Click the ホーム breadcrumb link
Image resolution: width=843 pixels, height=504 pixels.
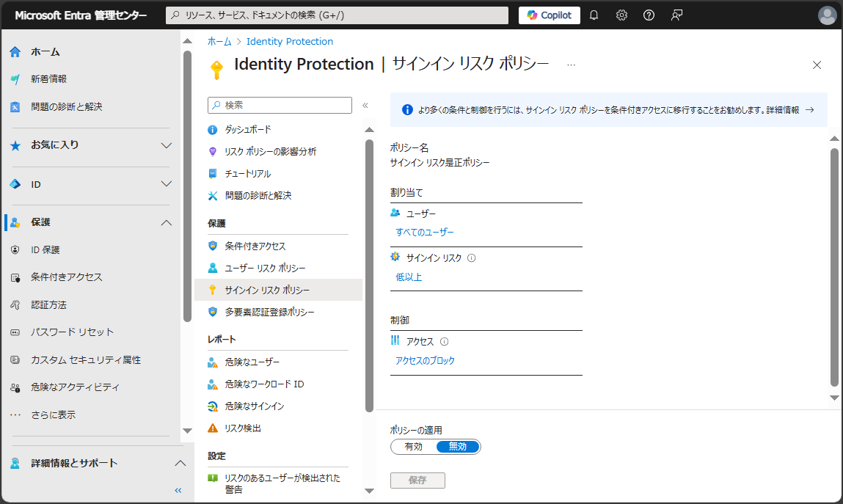coord(219,41)
